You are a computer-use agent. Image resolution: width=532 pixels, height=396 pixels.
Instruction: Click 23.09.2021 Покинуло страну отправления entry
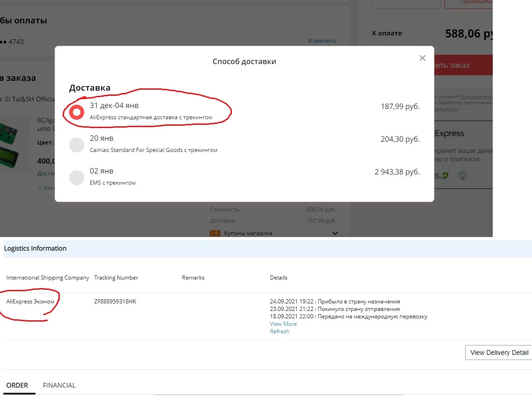(x=335, y=309)
